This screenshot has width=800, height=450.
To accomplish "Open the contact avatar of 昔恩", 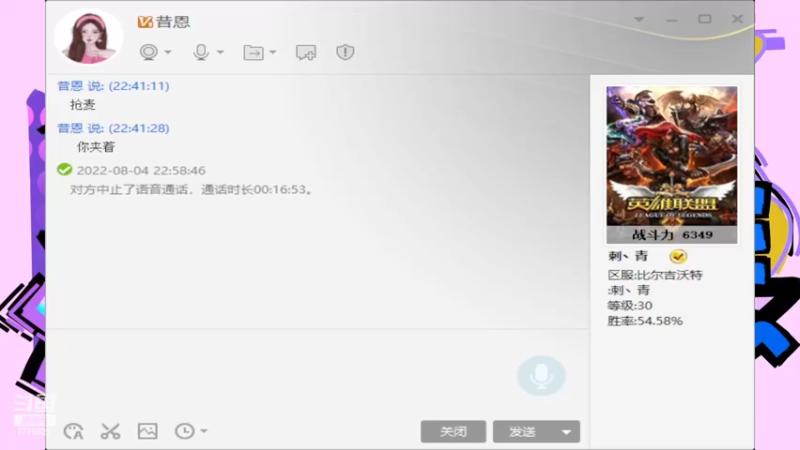I will [x=89, y=36].
